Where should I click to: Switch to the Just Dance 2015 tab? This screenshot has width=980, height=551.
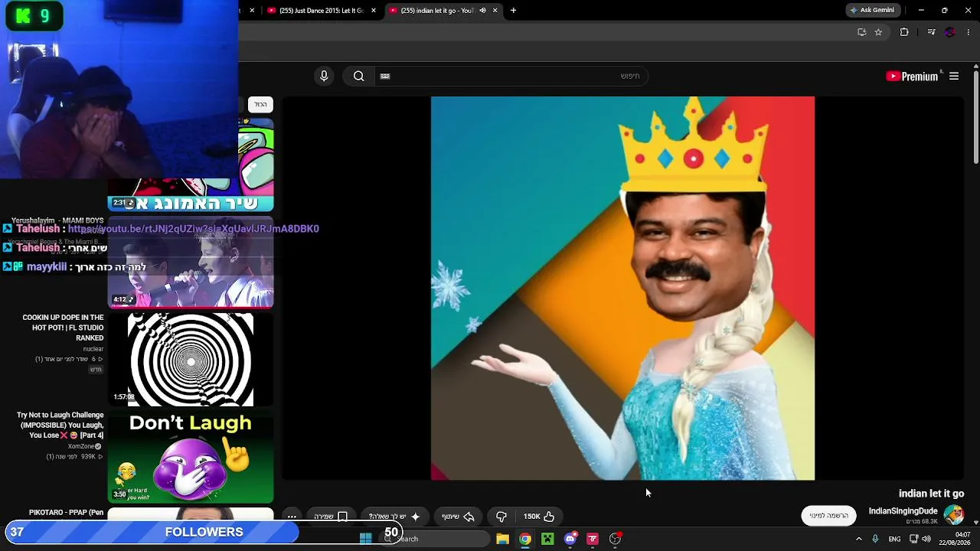(x=320, y=11)
